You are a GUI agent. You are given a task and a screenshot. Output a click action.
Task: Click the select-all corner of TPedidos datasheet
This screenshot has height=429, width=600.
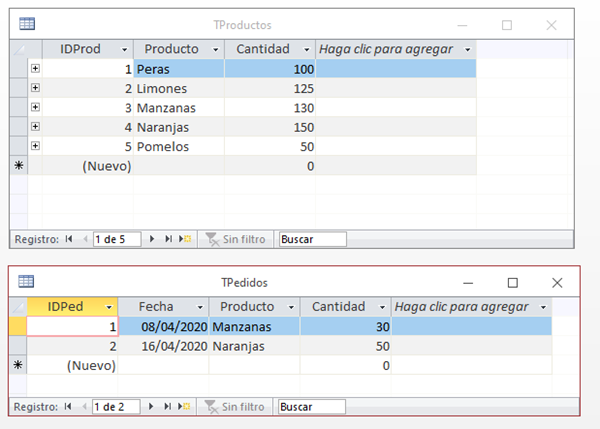[x=18, y=307]
